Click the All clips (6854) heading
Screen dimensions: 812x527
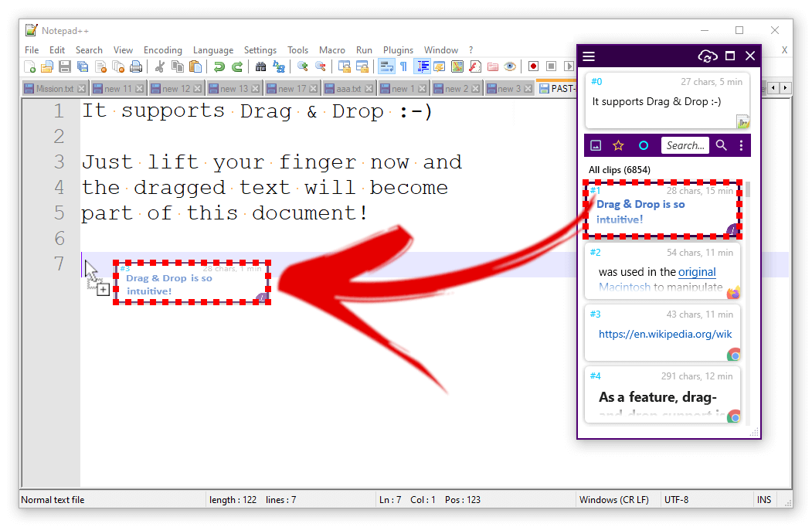[620, 170]
